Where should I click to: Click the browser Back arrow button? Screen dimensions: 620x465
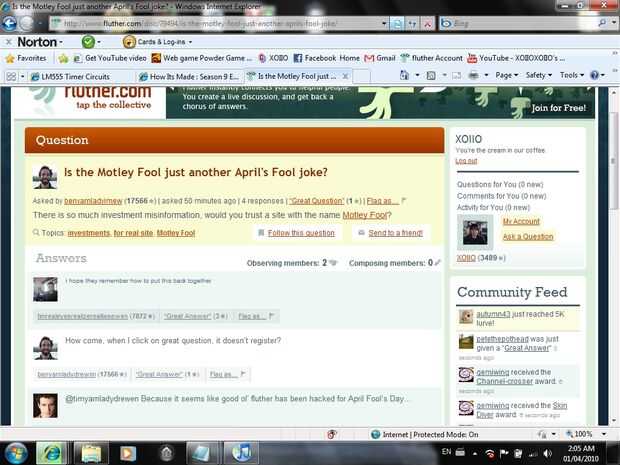tap(9, 23)
